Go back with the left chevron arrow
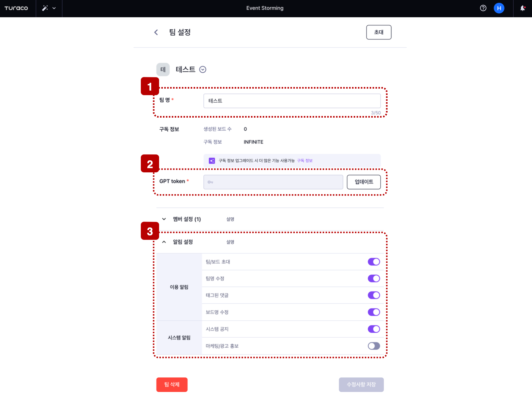Viewport: 532px width, 406px height. click(156, 32)
